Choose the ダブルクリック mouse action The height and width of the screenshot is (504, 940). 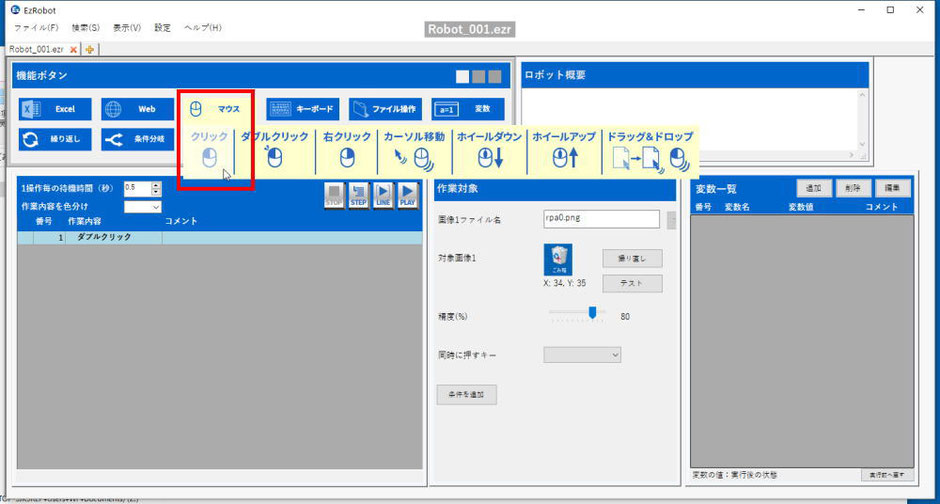coord(275,150)
